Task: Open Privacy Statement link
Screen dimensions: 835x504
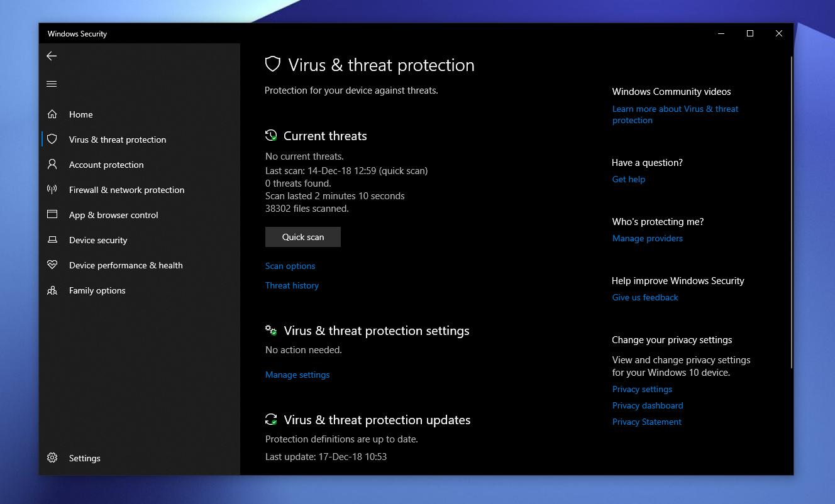Action: pyautogui.click(x=647, y=422)
